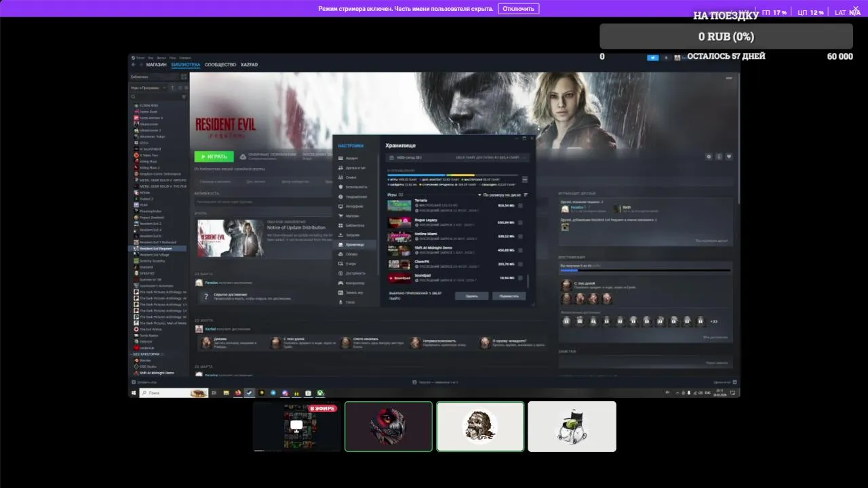The image size is (868, 488).
Task: Click the Steam back navigation arrow
Action: coord(134,64)
